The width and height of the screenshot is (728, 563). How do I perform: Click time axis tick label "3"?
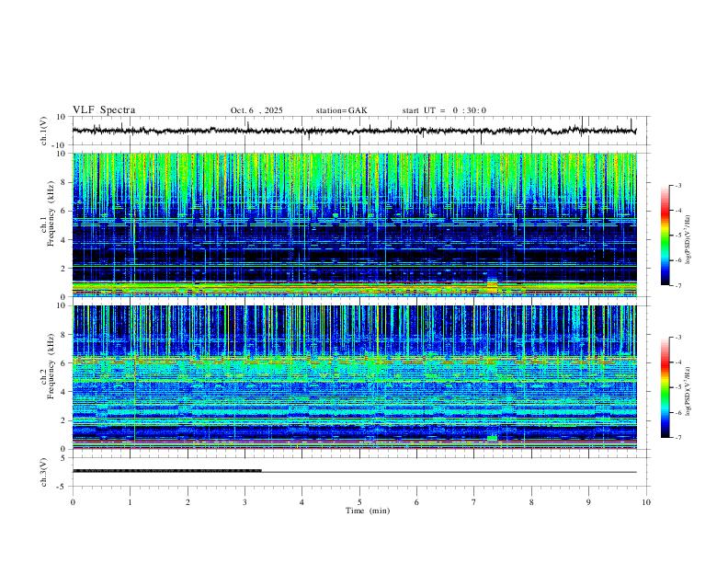tap(245, 502)
